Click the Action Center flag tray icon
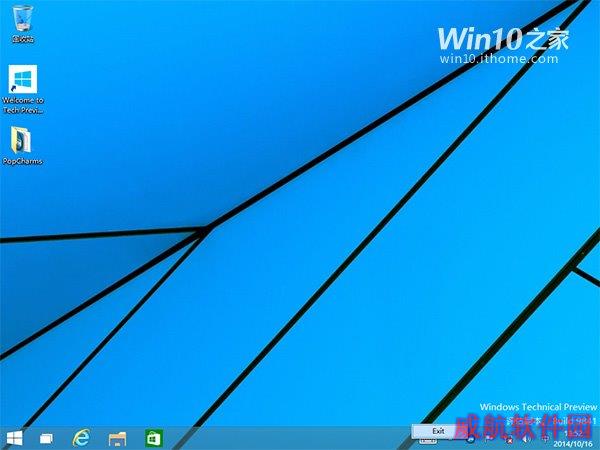The width and height of the screenshot is (600, 450). 489,439
